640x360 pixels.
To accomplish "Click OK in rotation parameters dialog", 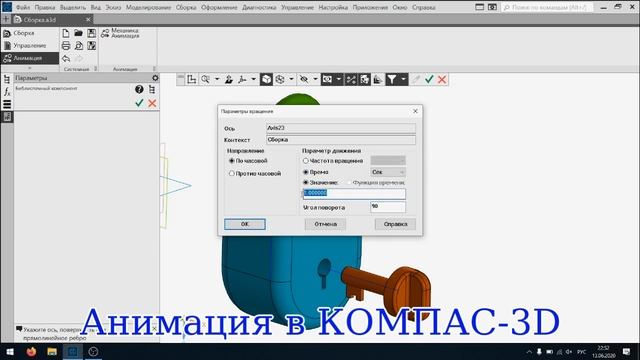I will pos(244,224).
